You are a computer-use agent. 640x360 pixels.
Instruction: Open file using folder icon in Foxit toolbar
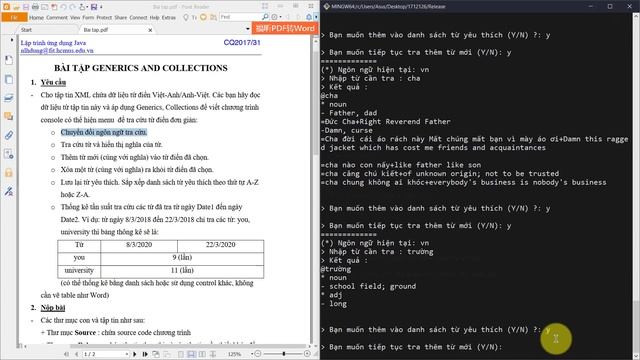pyautogui.click(x=16, y=7)
